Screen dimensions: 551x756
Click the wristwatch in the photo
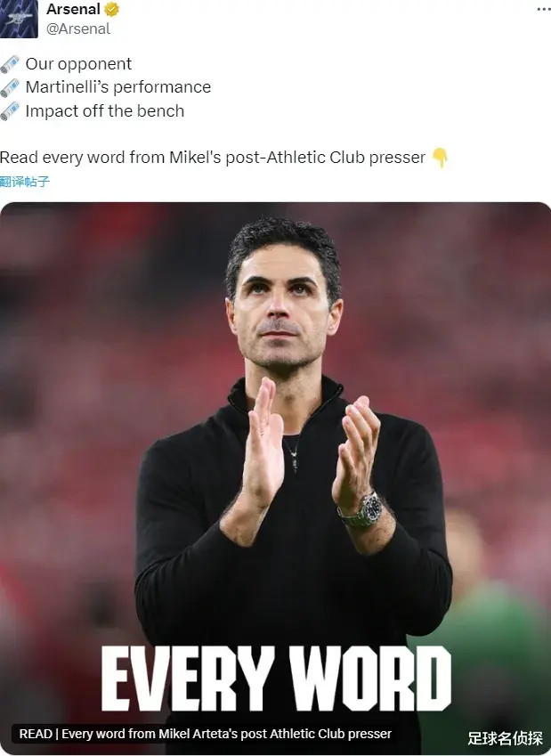[x=362, y=511]
